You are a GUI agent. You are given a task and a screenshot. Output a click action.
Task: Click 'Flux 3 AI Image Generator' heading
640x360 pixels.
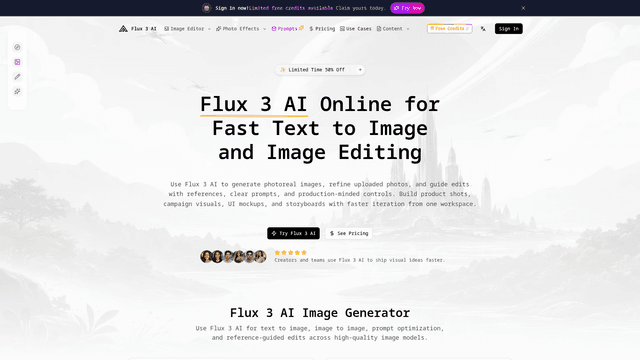click(x=320, y=313)
